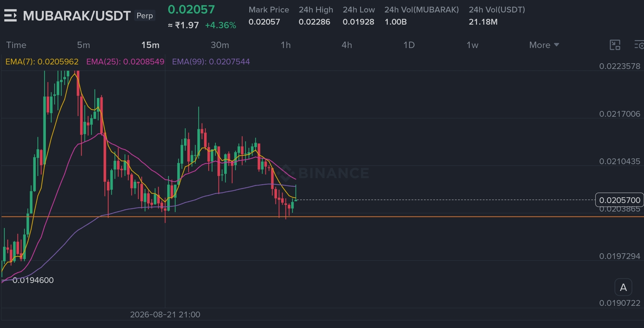Select the 1w timeframe

(472, 45)
